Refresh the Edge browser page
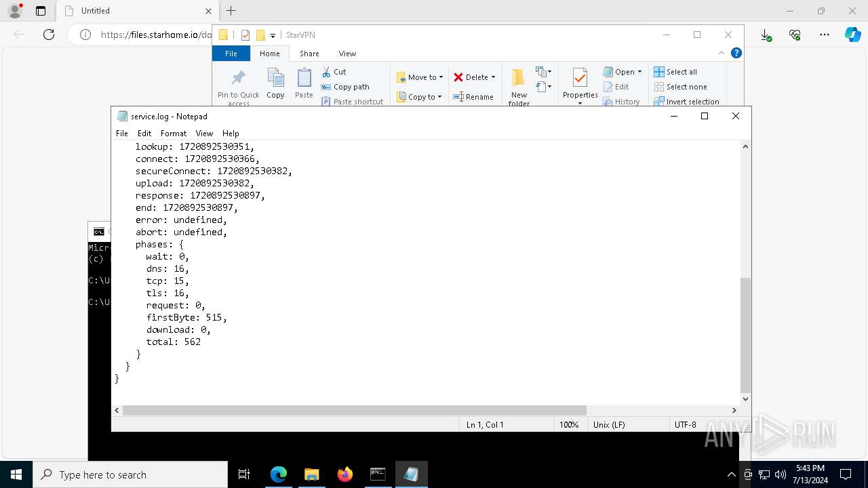The width and height of the screenshot is (868, 488). [x=49, y=35]
